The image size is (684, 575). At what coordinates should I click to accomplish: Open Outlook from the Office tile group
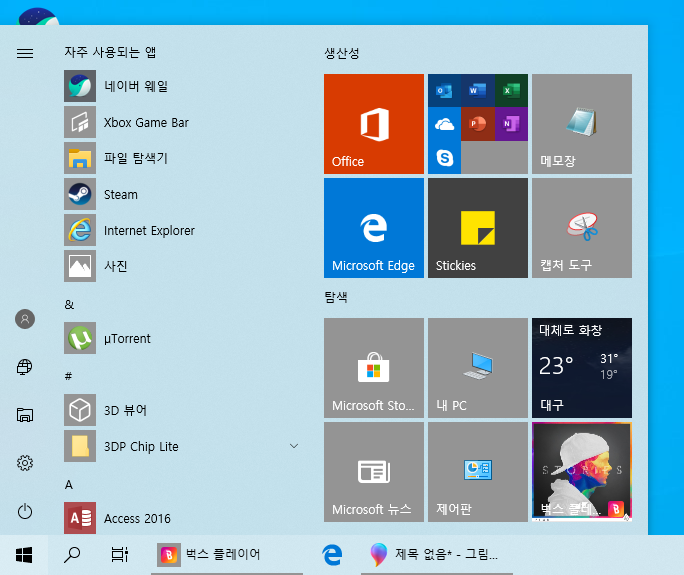[444, 91]
